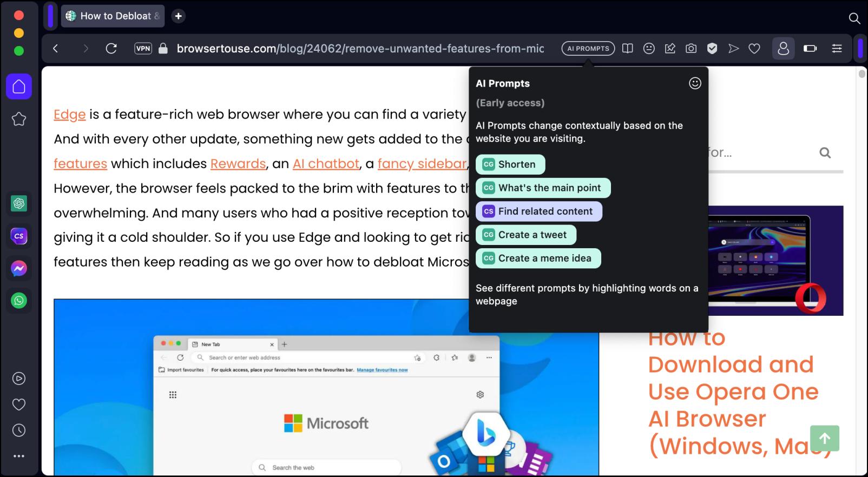This screenshot has height=477, width=868.
Task: Choose Find related content prompt
Action: click(539, 211)
